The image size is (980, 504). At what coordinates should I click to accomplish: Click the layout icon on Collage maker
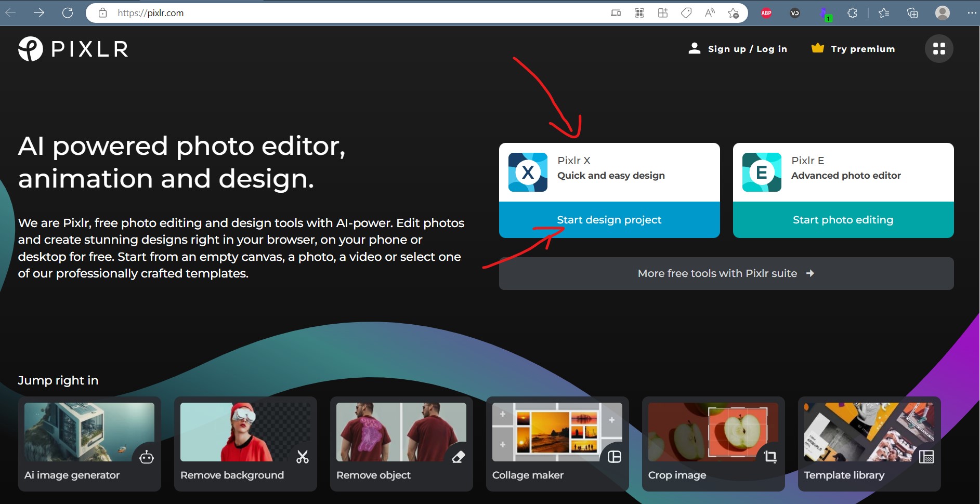[615, 457]
